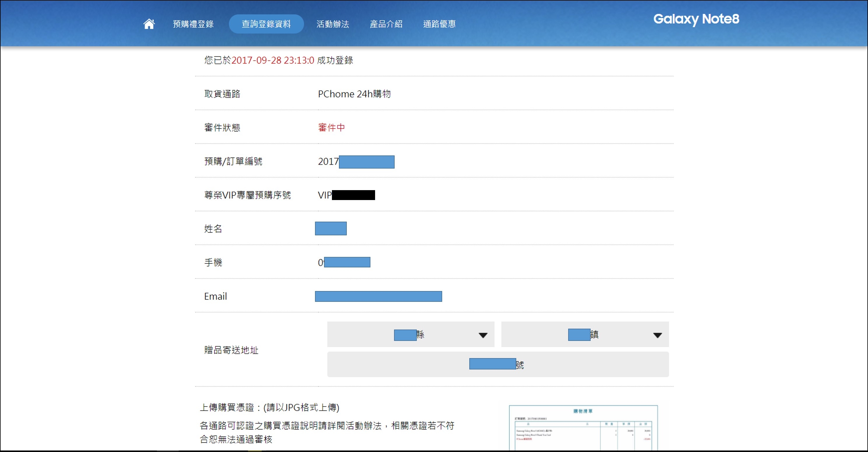Click the Galaxy Note8 logo

(696, 19)
